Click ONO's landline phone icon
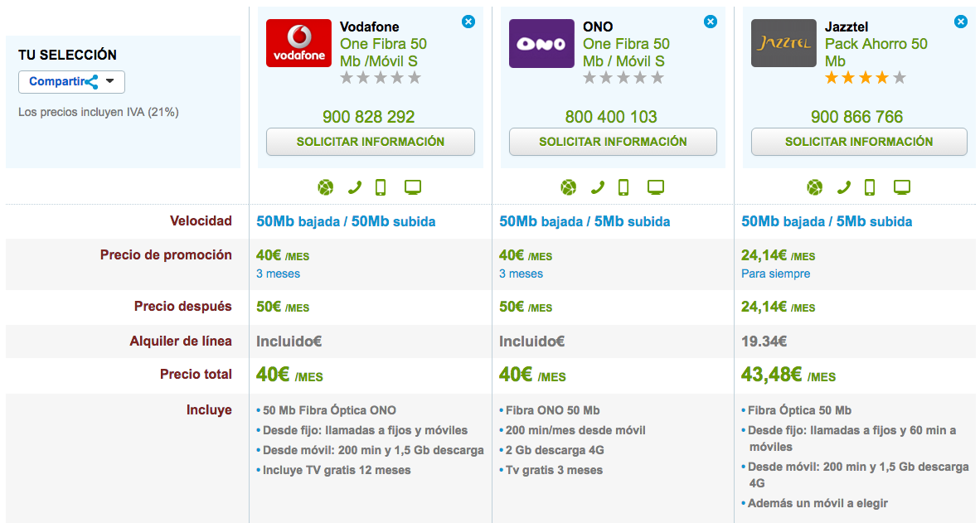Screen dimensions: 980x523 [x=598, y=187]
